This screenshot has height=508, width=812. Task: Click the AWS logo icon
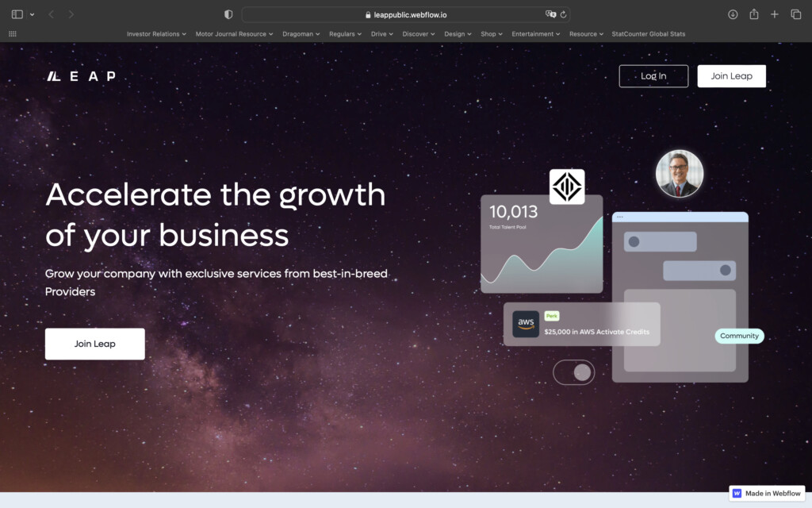pyautogui.click(x=525, y=324)
